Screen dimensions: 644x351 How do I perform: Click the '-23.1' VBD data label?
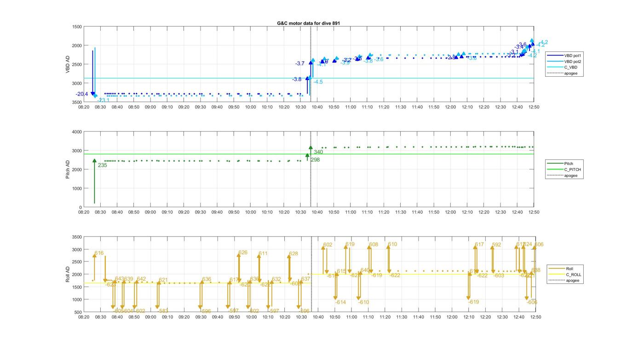pos(103,100)
